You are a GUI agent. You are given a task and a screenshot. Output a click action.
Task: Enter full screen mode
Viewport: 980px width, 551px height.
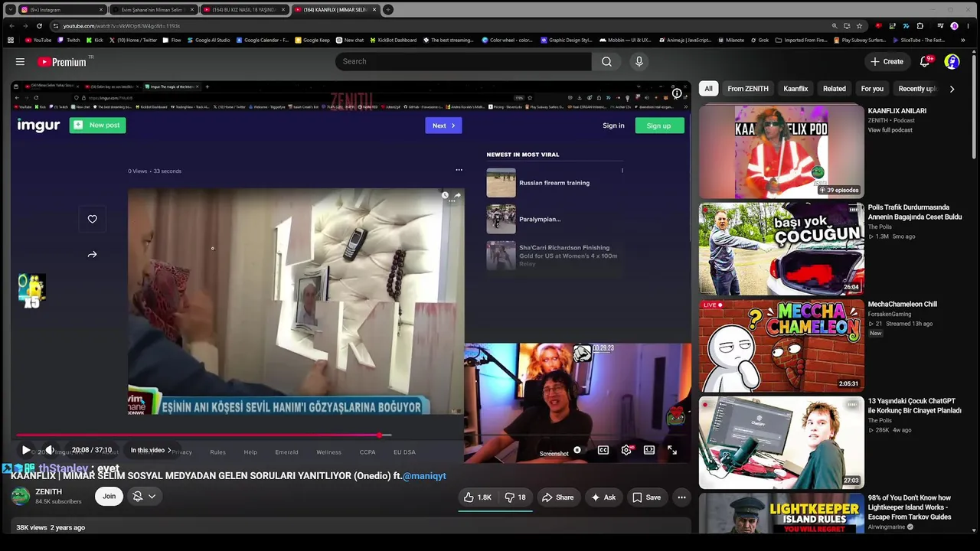tap(672, 450)
